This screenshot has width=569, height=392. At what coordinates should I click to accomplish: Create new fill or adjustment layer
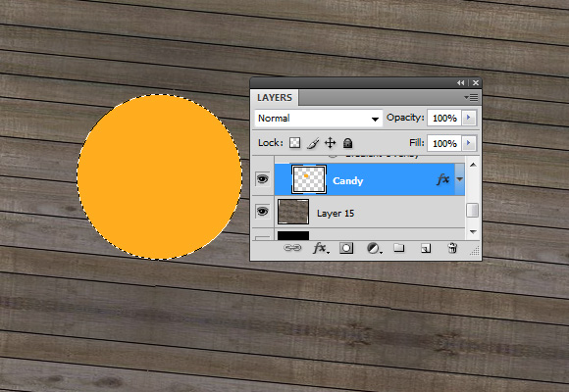pyautogui.click(x=374, y=248)
